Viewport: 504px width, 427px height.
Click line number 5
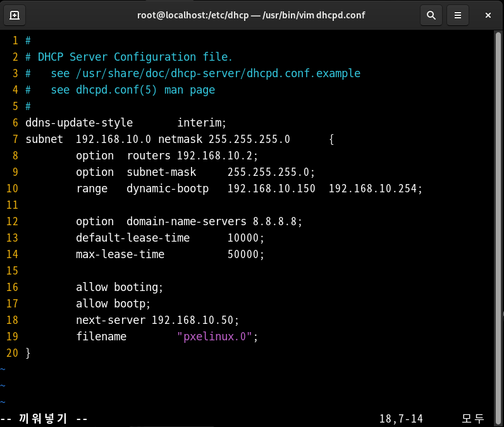[15, 106]
